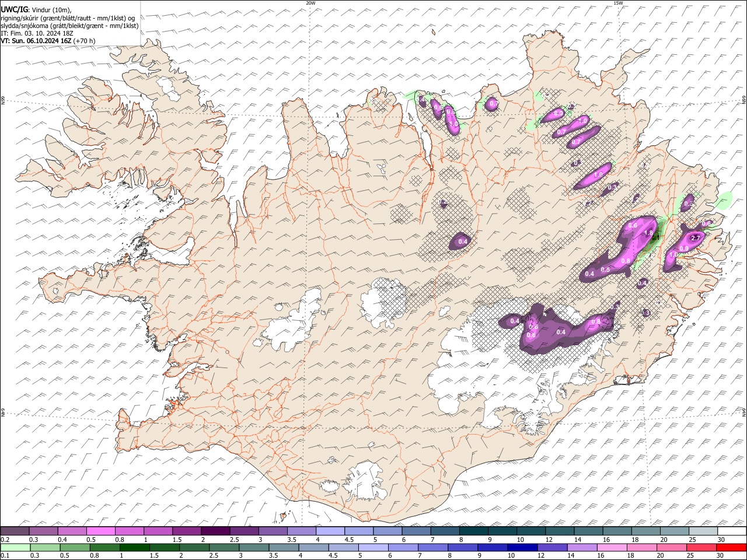The image size is (747, 560).
Task: Click the 20W longitude label at top
Action: 310,3
